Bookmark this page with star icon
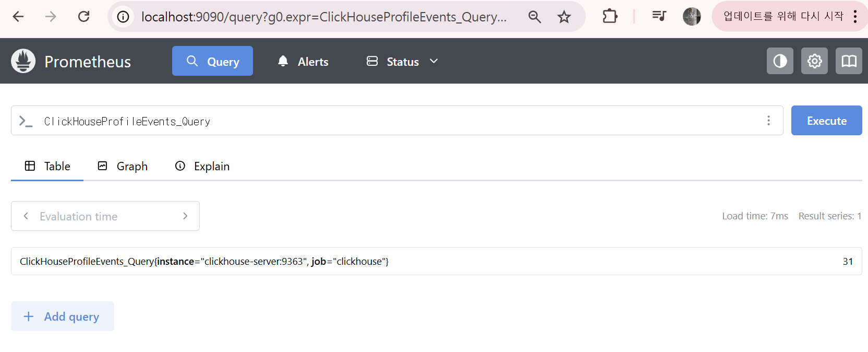This screenshot has height=352, width=868. [x=564, y=17]
